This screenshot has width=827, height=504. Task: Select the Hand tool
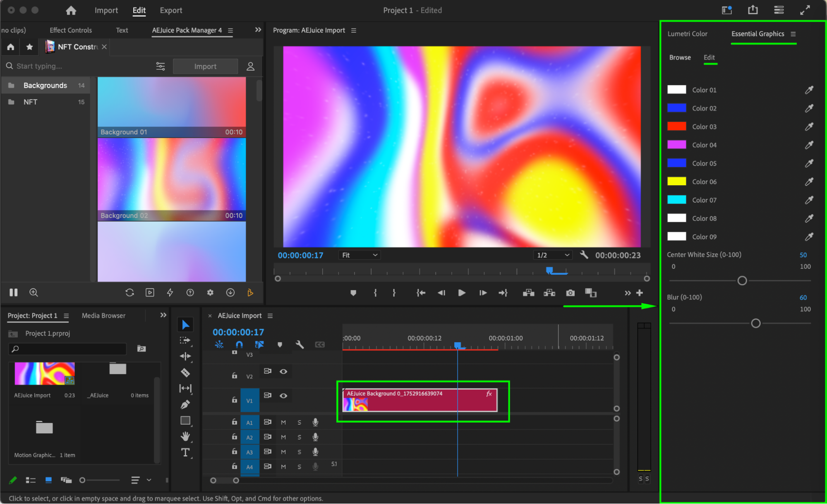pyautogui.click(x=185, y=436)
